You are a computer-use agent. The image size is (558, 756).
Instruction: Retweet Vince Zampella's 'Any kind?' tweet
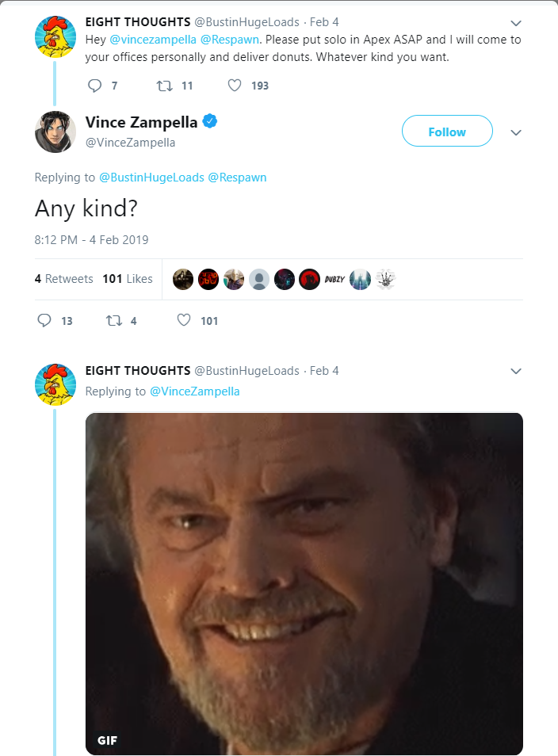[x=113, y=320]
